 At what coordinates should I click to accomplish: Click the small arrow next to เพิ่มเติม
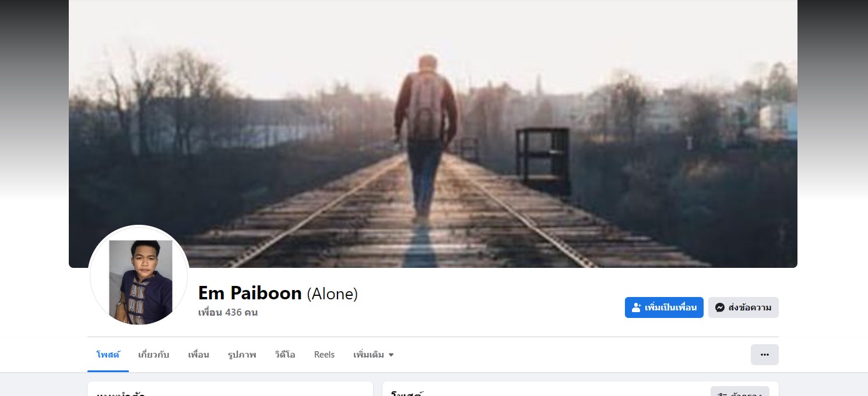tap(391, 355)
